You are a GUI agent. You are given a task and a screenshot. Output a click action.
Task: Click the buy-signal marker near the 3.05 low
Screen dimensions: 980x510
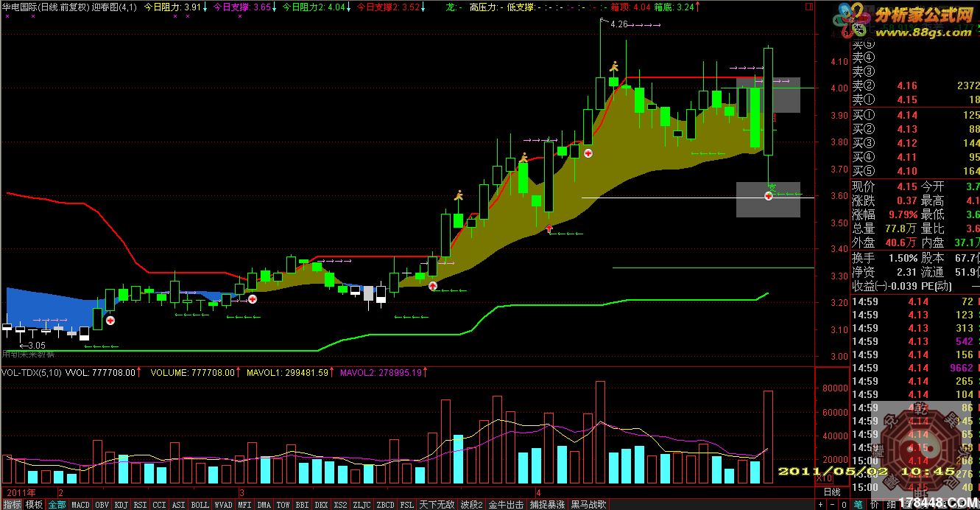point(110,321)
